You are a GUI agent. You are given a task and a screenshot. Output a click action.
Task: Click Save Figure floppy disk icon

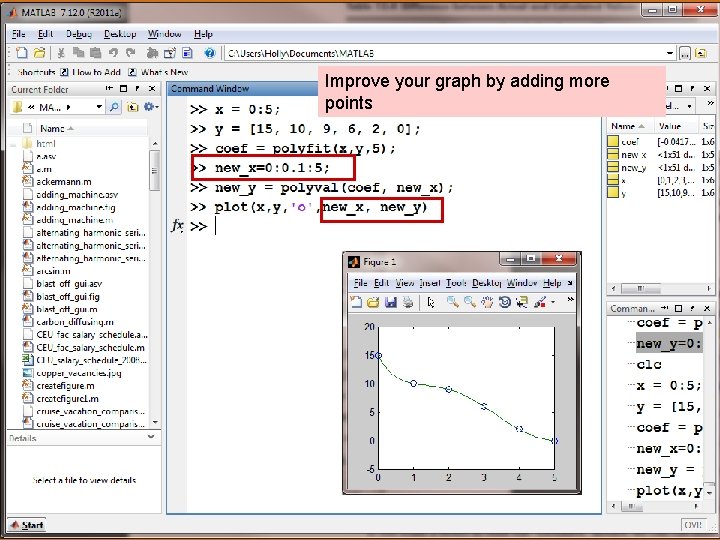click(x=390, y=302)
